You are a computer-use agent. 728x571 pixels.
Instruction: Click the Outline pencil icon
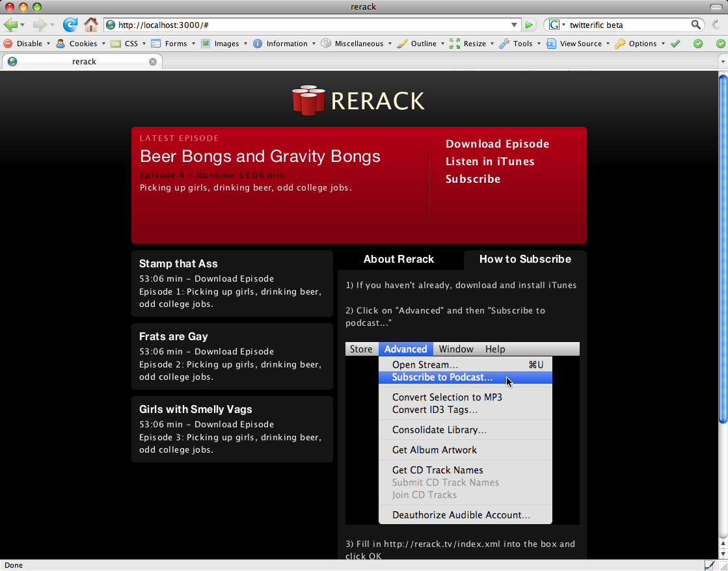402,44
